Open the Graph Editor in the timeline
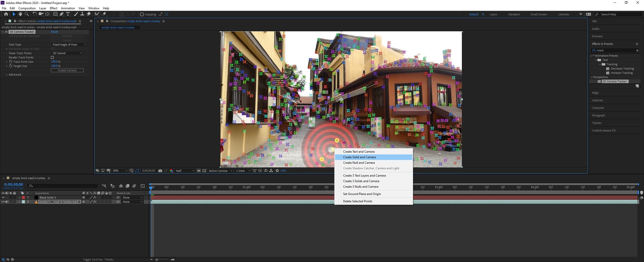This screenshot has width=644, height=262. [143, 186]
